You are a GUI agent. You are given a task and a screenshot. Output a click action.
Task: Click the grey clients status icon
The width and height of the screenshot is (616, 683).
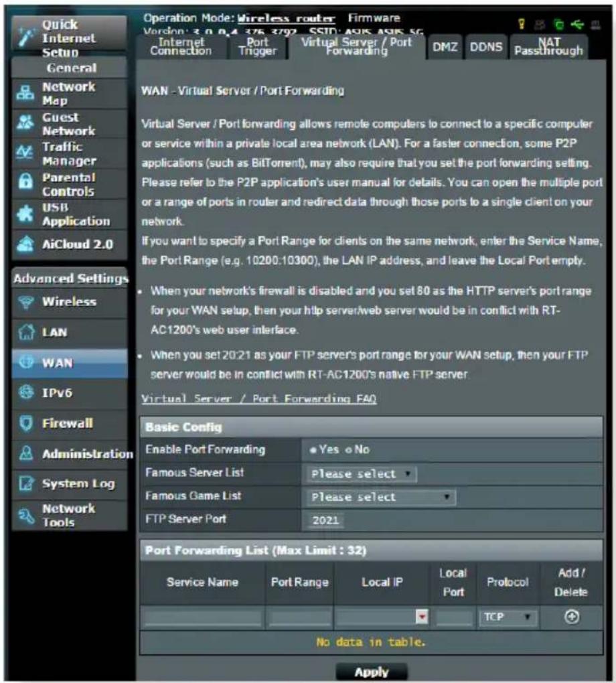540,24
